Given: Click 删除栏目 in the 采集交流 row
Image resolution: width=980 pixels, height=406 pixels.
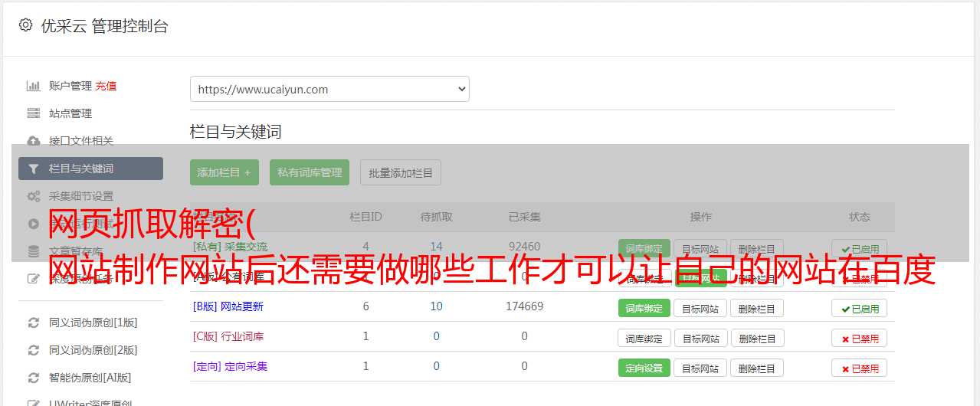Looking at the screenshot, I should [757, 248].
